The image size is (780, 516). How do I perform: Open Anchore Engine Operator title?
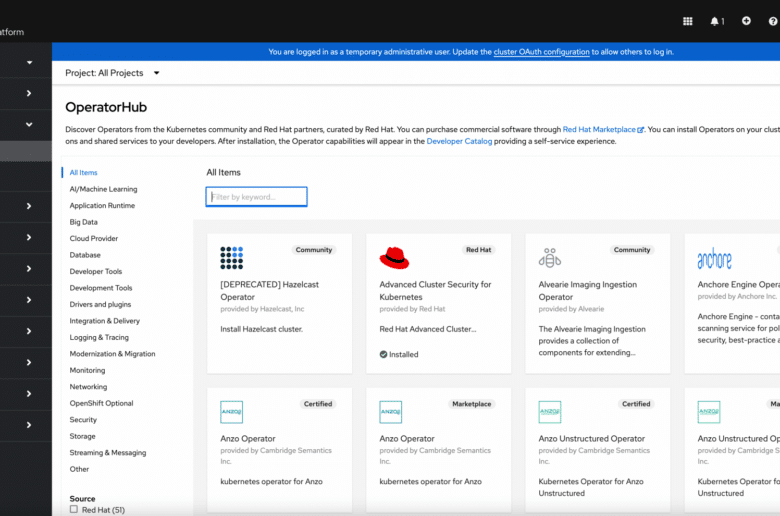tap(739, 285)
